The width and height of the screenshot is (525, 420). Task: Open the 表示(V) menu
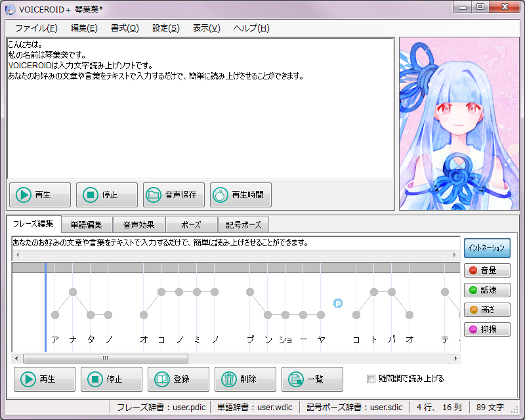(x=206, y=28)
